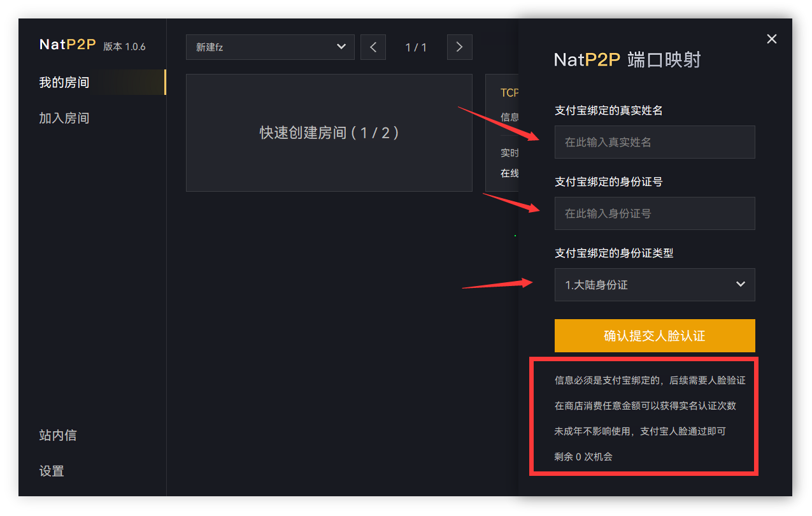This screenshot has height=516, width=812.
Task: Click the 支付宝绑定的真实姓名 label
Action: [608, 110]
